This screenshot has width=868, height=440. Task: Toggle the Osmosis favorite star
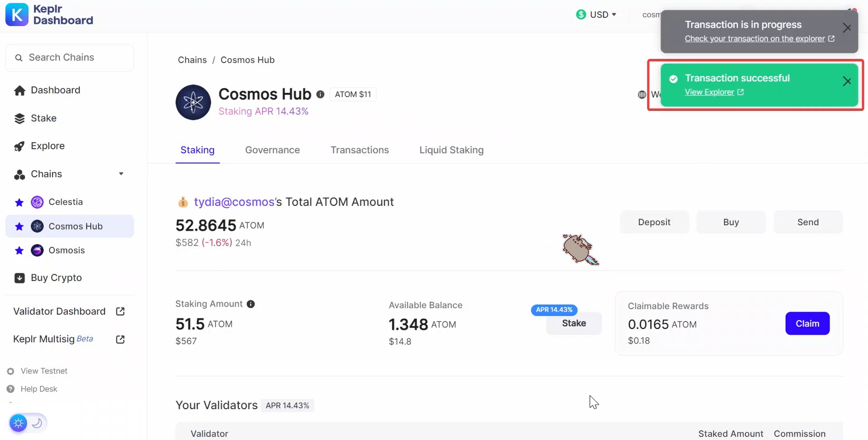[x=19, y=251]
